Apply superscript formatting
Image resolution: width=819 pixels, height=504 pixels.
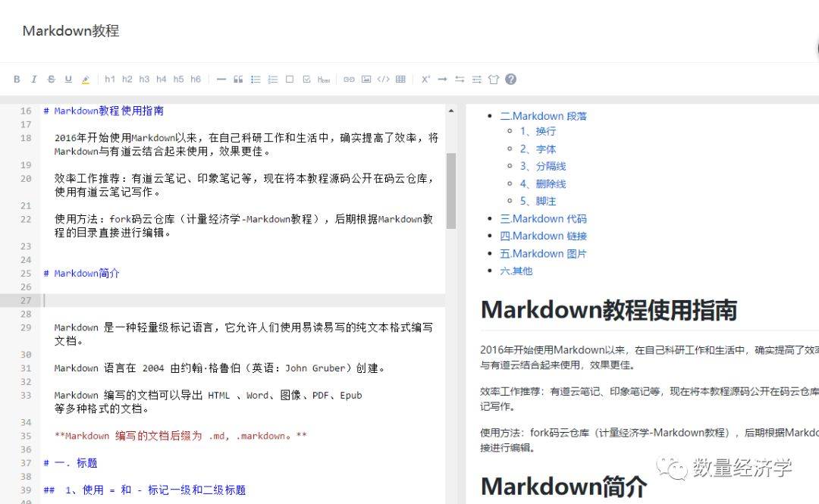point(425,79)
